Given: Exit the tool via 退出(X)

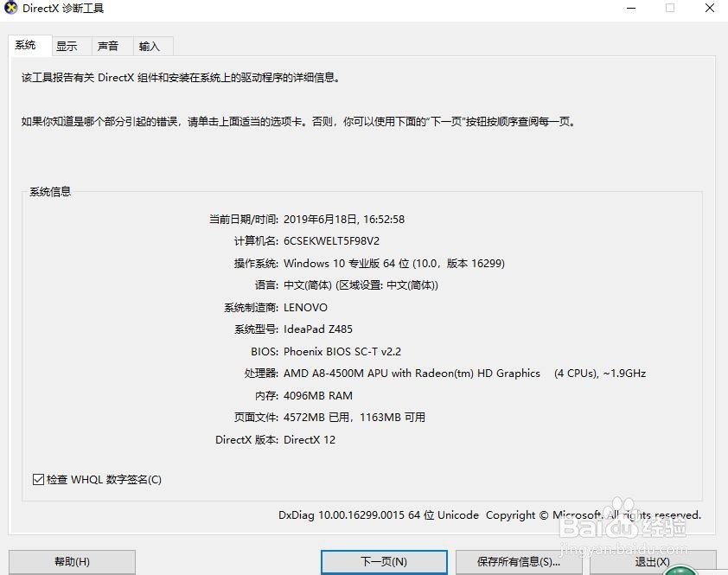Looking at the screenshot, I should tap(653, 562).
